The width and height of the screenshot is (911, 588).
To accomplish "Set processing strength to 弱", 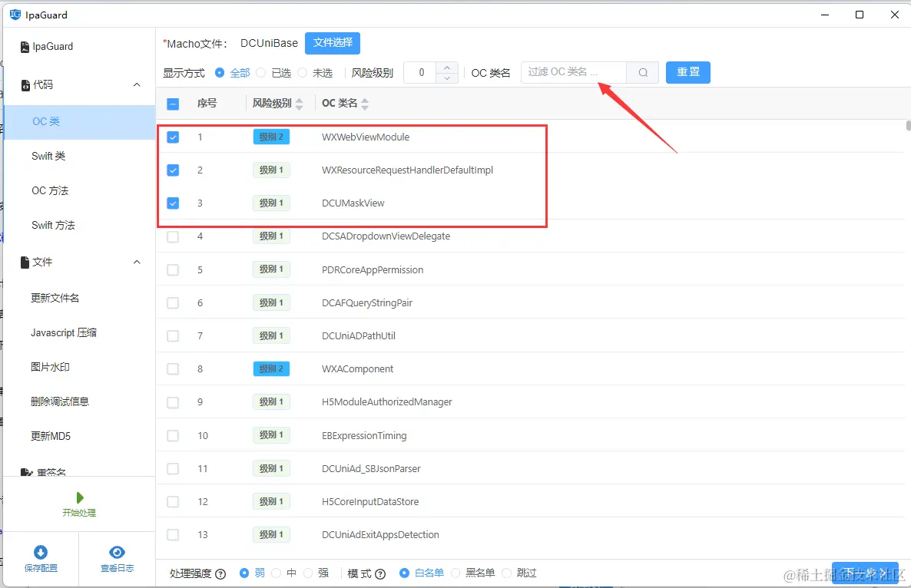I will (x=244, y=573).
